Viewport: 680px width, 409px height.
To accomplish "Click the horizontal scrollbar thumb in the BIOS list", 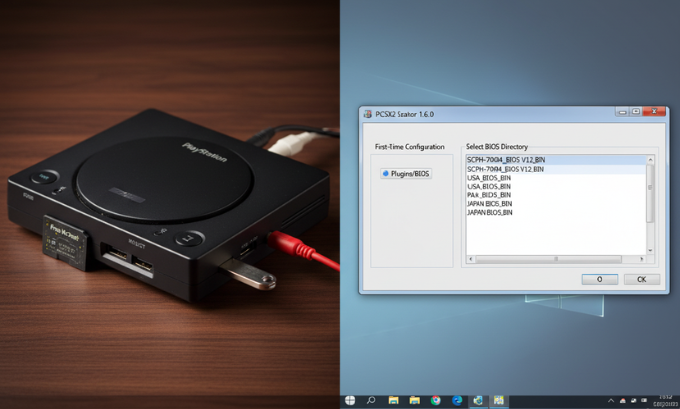I will [x=555, y=260].
